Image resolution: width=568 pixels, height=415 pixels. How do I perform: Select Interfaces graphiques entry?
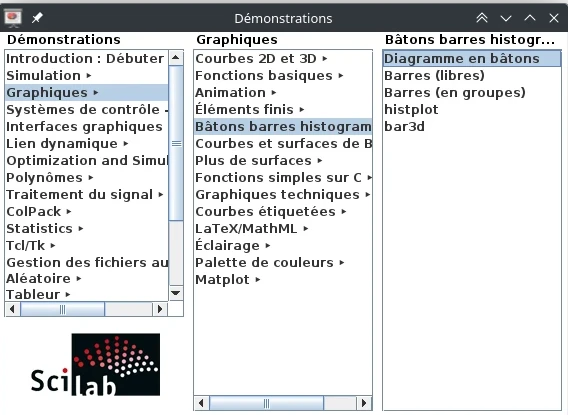[x=87, y=126]
